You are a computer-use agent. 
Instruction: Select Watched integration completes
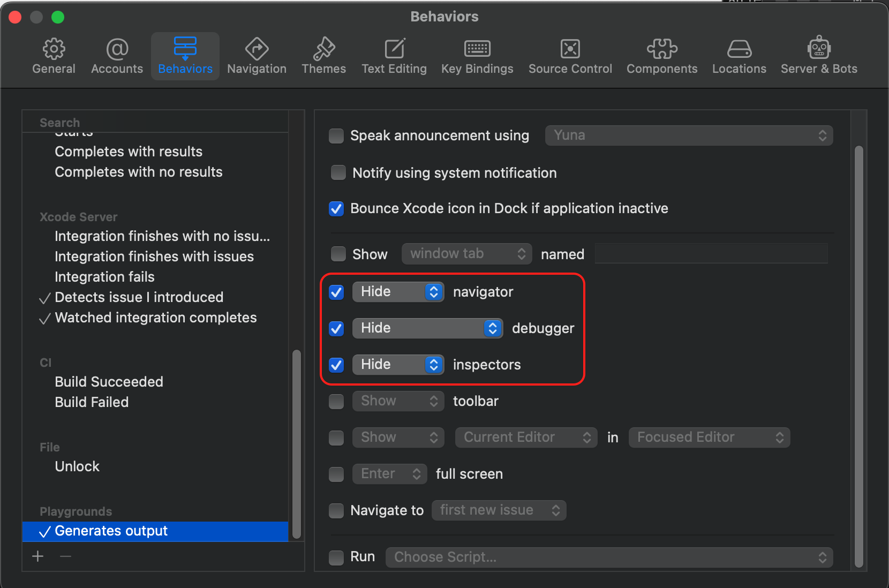(156, 318)
